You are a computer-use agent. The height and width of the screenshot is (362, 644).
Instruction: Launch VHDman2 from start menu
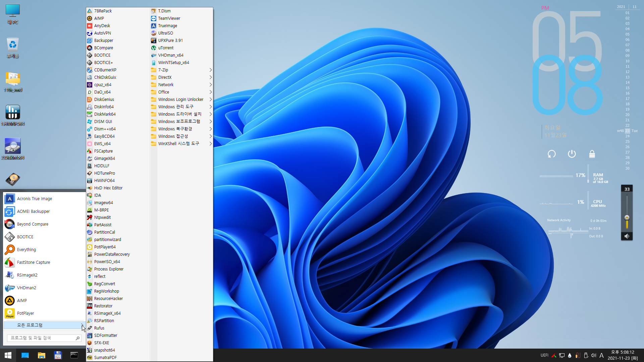[x=44, y=288]
